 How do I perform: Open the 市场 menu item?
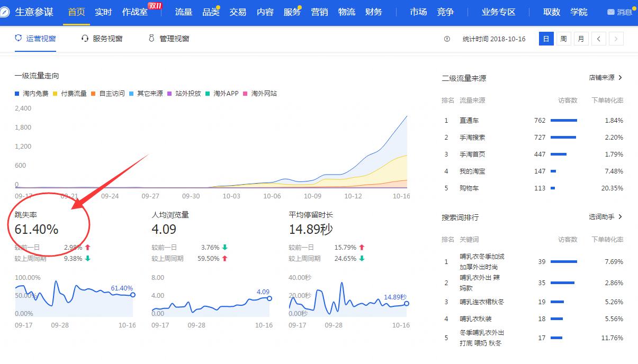417,12
